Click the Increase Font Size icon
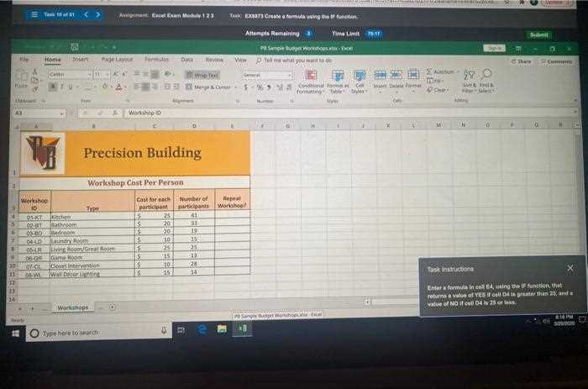Screen dimensions: 588x389 coord(116,74)
